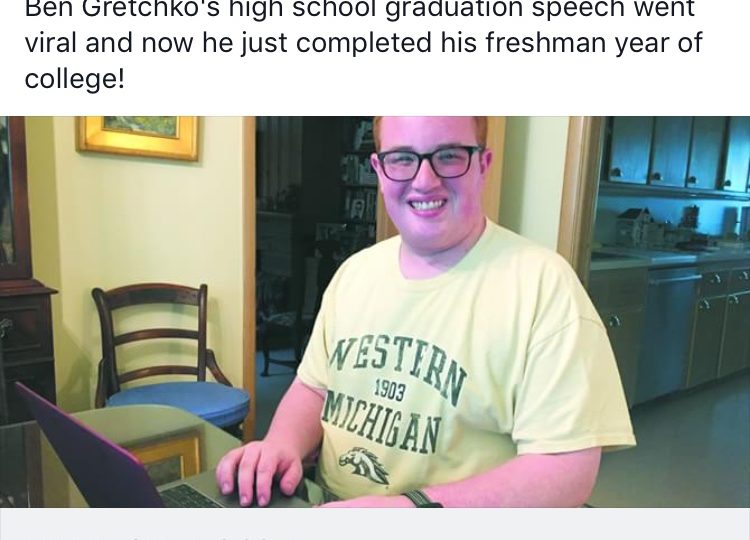The image size is (750, 540).
Task: Open the gray link preview bar below photo
Action: (x=375, y=524)
